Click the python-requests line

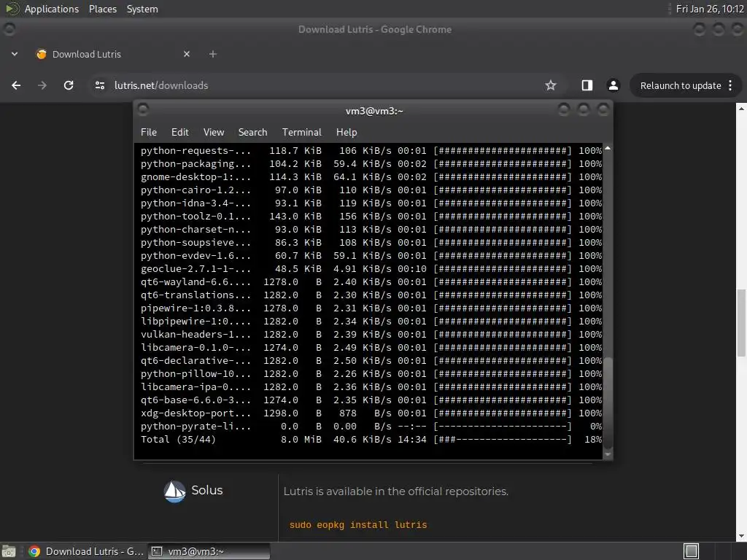(x=371, y=150)
